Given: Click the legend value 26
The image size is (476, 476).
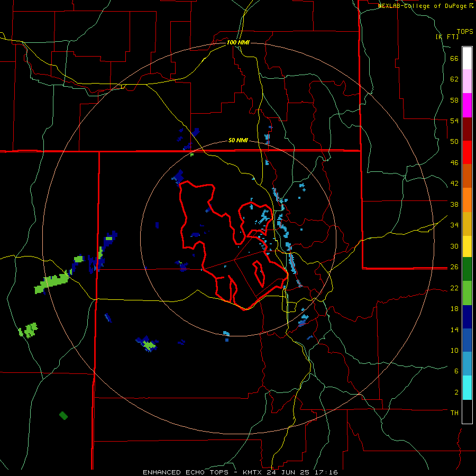Looking at the screenshot, I should pyautogui.click(x=454, y=267).
